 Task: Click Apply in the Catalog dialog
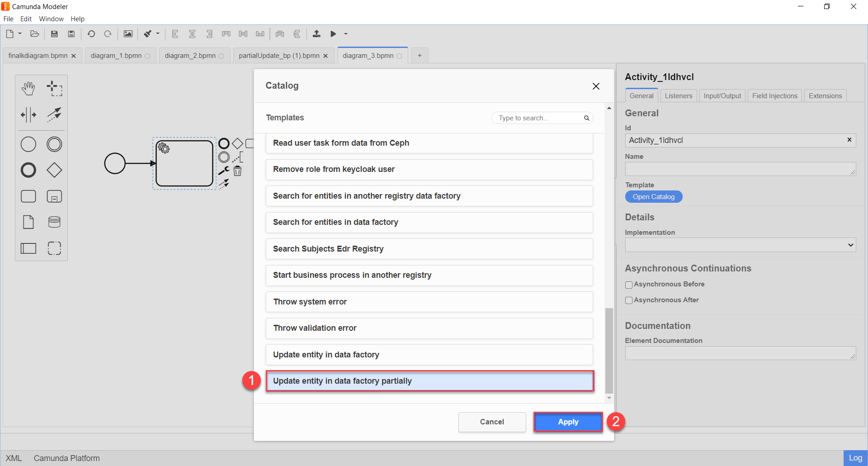pos(568,422)
